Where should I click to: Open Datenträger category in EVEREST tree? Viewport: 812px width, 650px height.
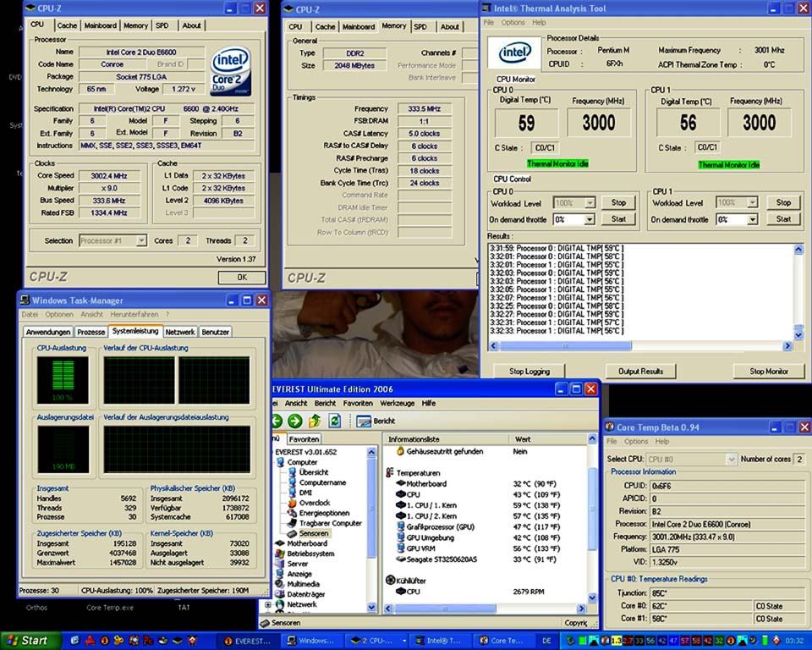(x=306, y=594)
